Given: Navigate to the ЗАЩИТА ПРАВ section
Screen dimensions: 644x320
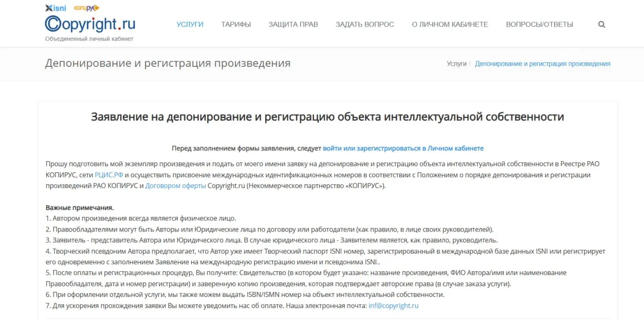Looking at the screenshot, I should [293, 24].
